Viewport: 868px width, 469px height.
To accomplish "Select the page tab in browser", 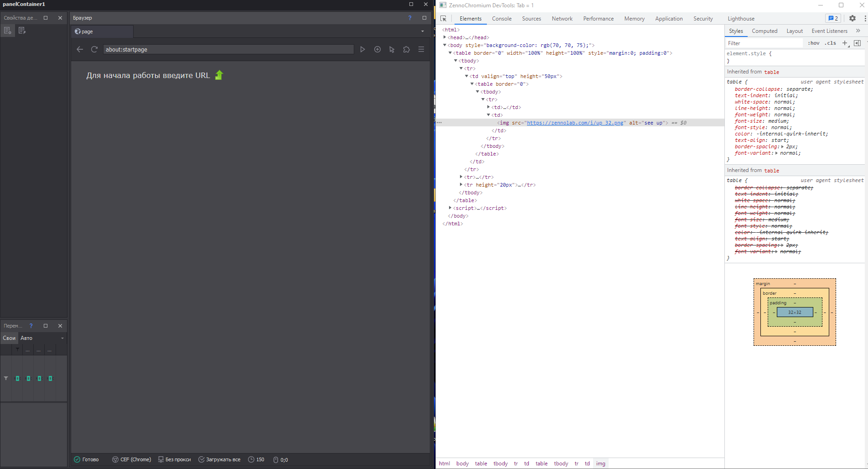I will point(103,31).
